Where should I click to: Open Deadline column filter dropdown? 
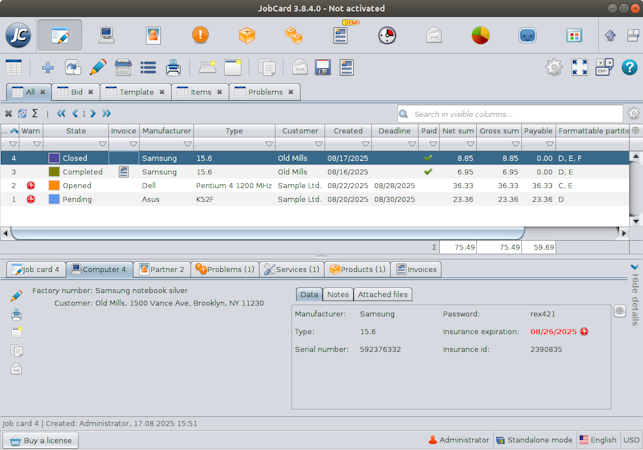(412, 144)
